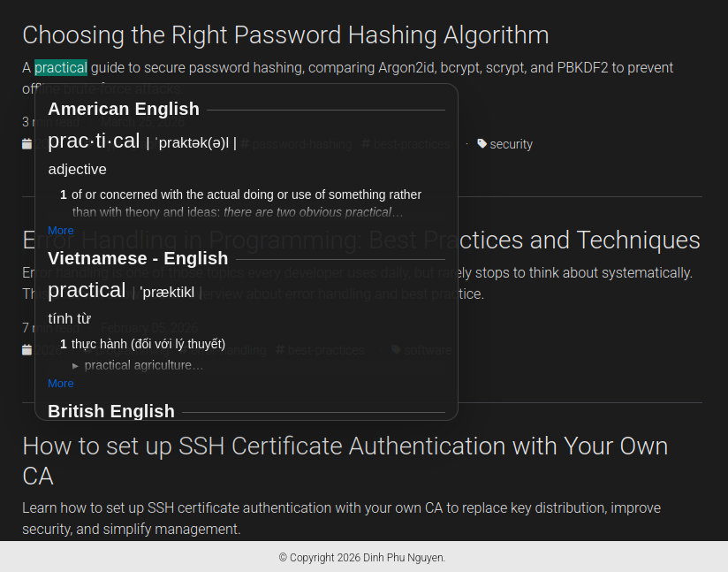
Task: Select the Vietnamese - English dictionary heading
Action: pos(138,258)
